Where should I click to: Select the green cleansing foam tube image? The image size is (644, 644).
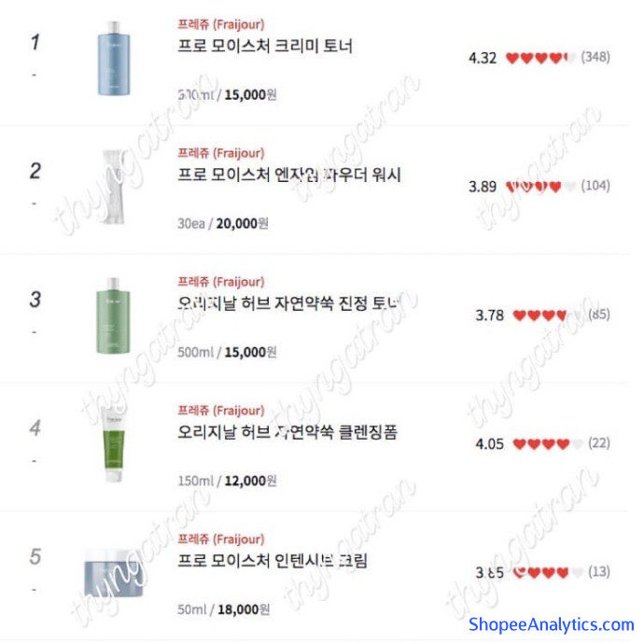[x=113, y=443]
